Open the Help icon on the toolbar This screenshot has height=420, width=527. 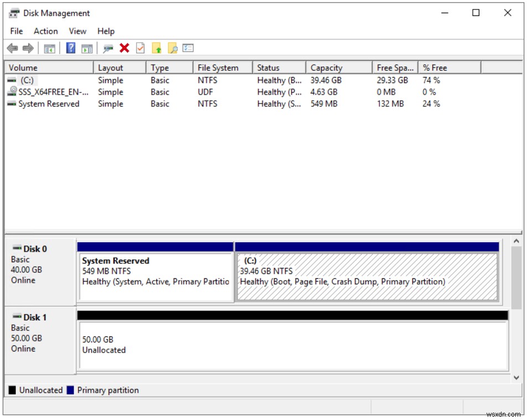tap(69, 48)
